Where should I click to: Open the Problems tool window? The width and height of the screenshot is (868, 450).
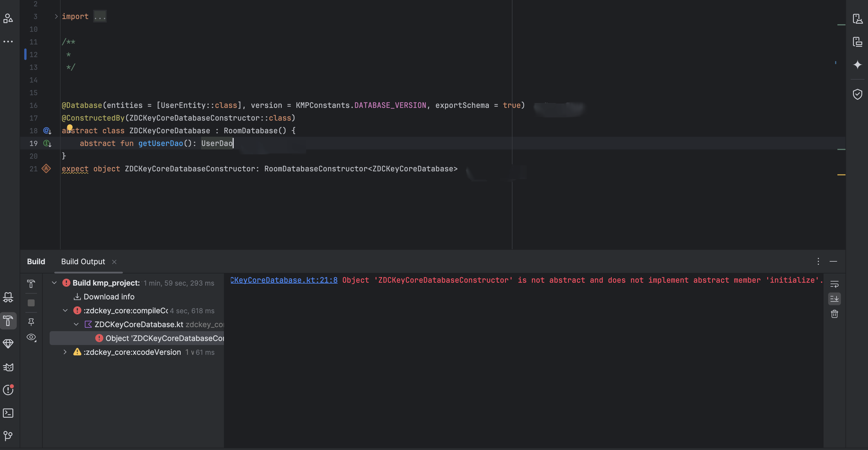pos(8,390)
